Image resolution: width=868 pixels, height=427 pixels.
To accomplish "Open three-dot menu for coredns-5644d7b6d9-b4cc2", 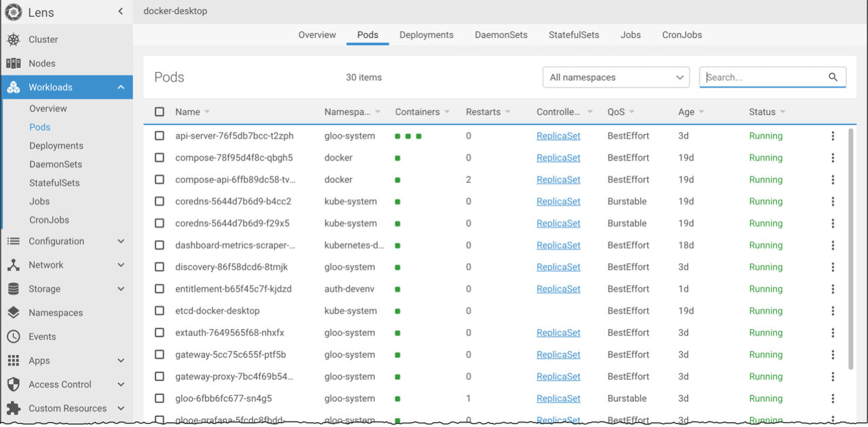I will pos(833,201).
